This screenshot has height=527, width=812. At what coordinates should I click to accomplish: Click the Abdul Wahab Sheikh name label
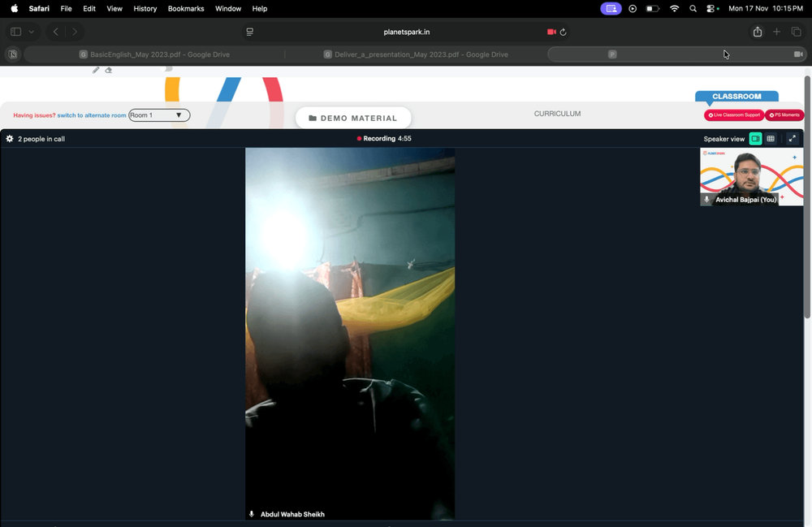(292, 514)
